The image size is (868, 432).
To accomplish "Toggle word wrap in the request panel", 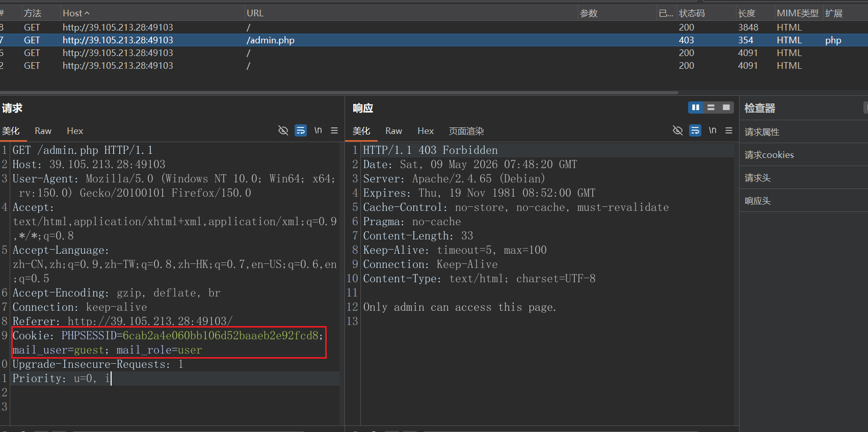I will [x=301, y=130].
